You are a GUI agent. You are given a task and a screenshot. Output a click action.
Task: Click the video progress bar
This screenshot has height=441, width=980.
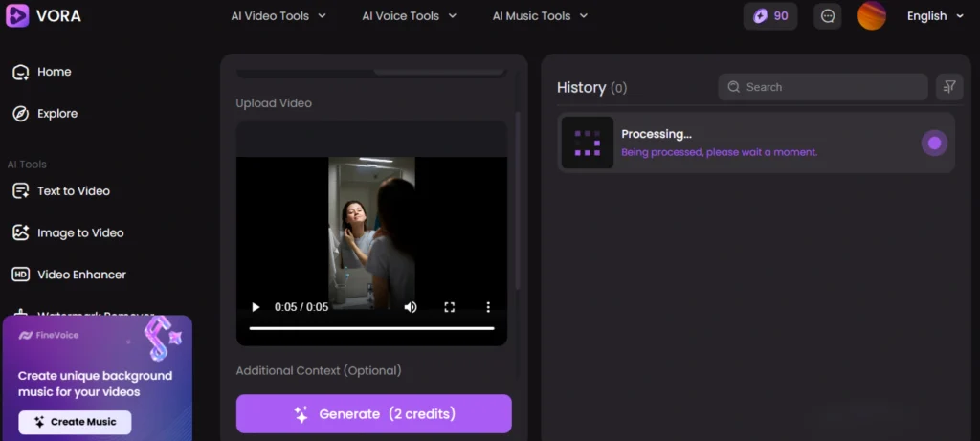click(x=371, y=328)
